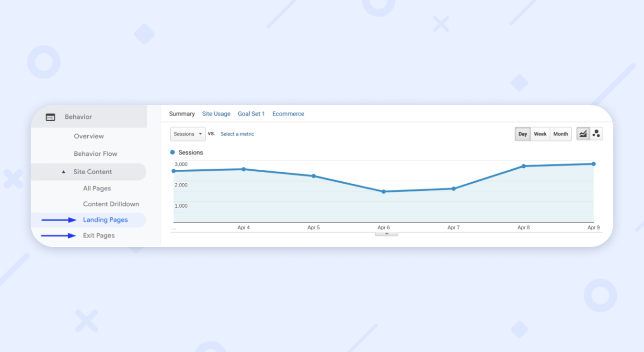The width and height of the screenshot is (644, 352).
Task: Collapse the Site Content section
Action: pyautogui.click(x=63, y=171)
